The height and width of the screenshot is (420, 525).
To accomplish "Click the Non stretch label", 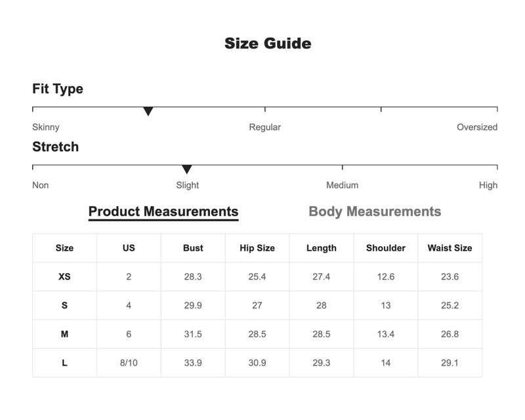I will coord(41,185).
